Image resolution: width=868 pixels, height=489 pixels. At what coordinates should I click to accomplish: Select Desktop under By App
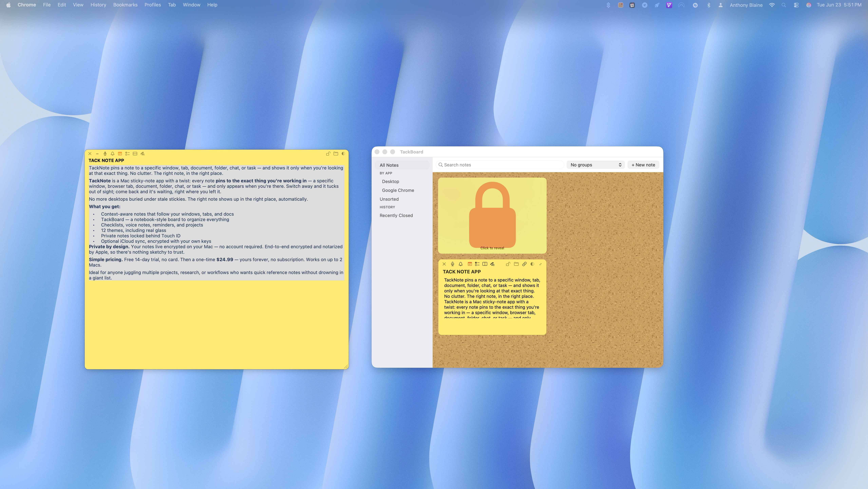391,182
